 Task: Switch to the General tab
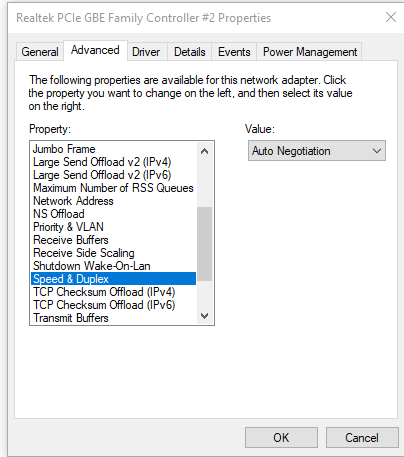(x=40, y=52)
